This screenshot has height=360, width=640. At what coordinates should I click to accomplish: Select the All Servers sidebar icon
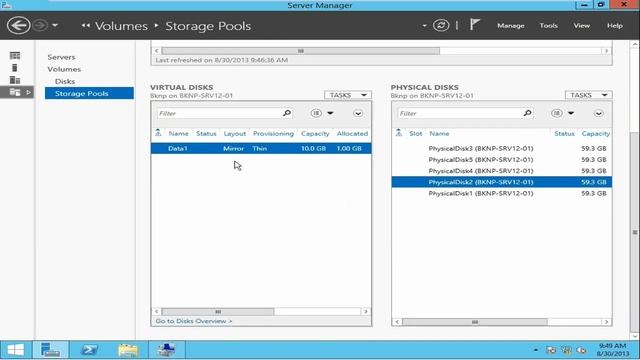[x=15, y=80]
